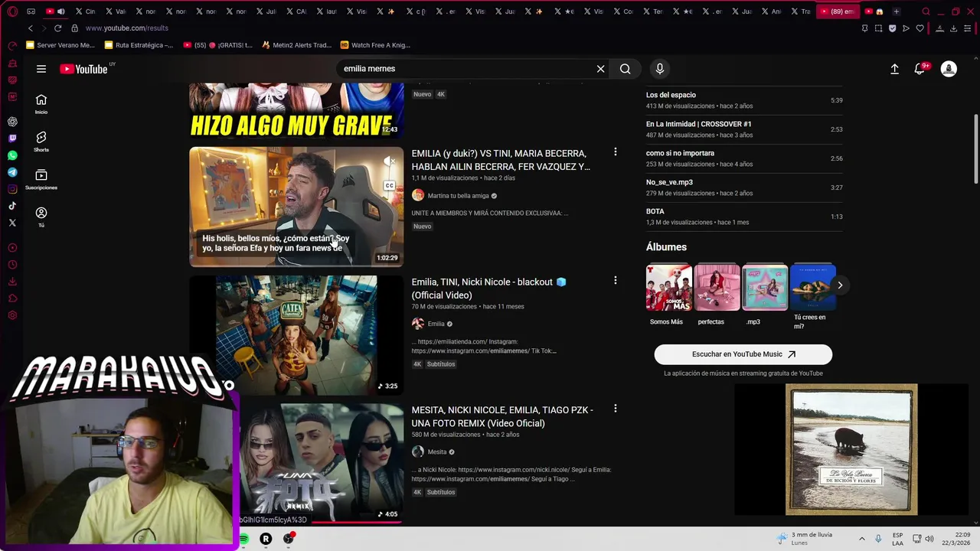Toggle captions CC on the Martina video preview

[x=390, y=186]
